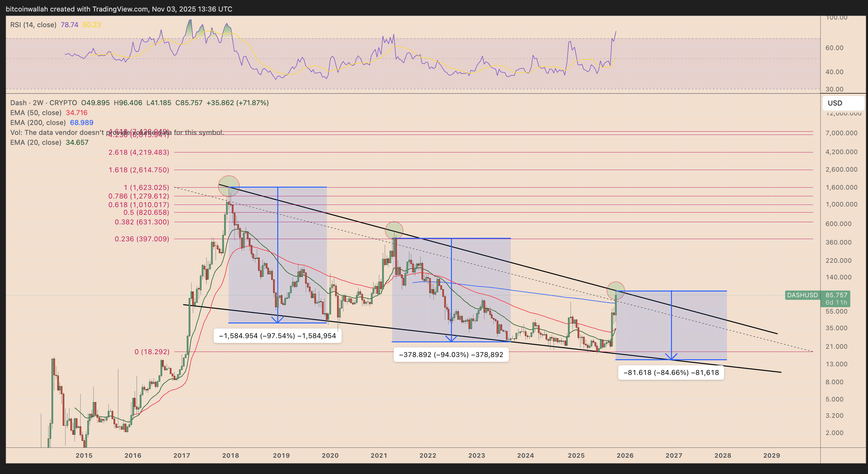
Task: Select the EMA (50, close) legend entry
Action: [x=36, y=113]
